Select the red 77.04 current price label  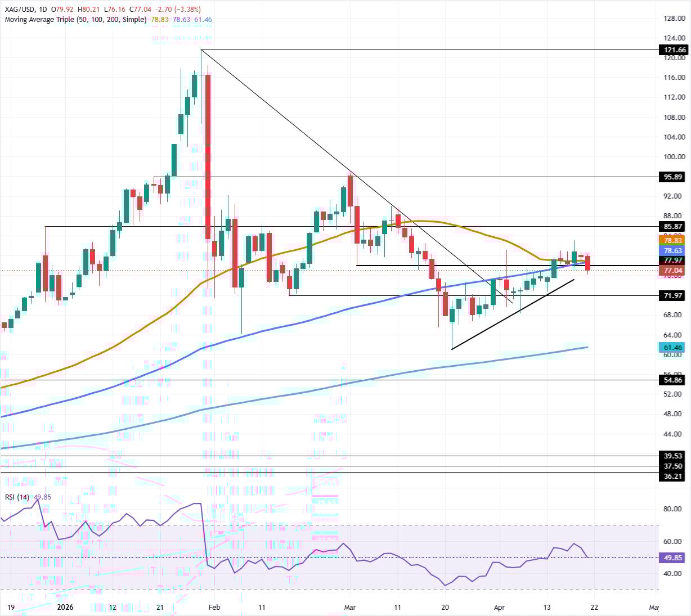(673, 271)
